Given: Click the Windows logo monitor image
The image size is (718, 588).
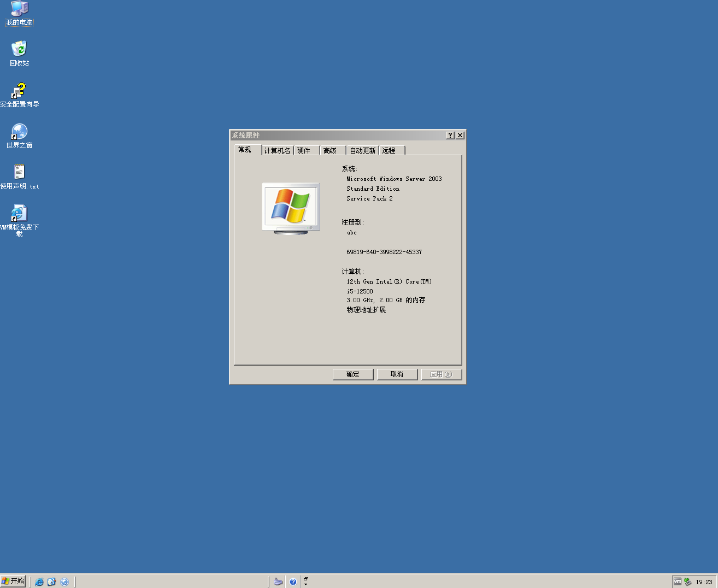Looking at the screenshot, I should coord(291,209).
